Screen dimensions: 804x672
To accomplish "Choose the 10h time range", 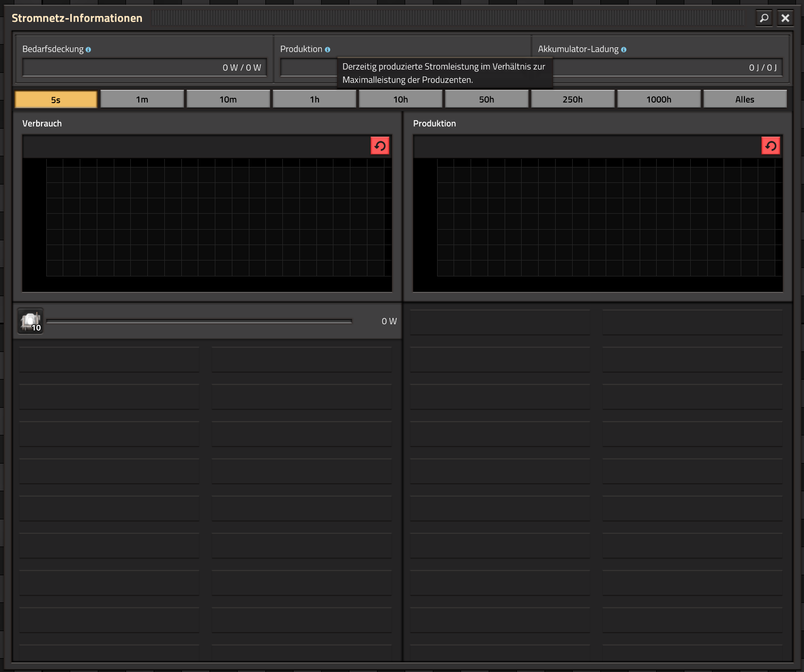I will (x=400, y=99).
